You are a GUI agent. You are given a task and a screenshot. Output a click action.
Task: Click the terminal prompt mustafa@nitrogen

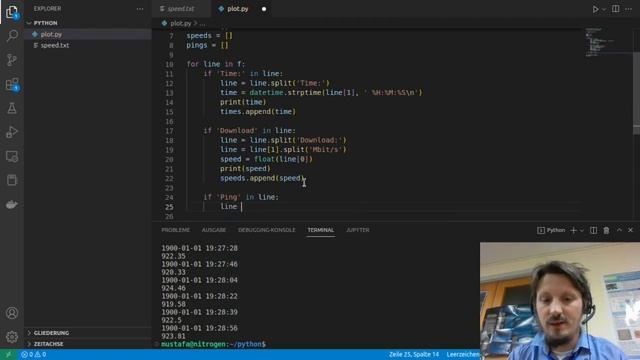point(213,344)
